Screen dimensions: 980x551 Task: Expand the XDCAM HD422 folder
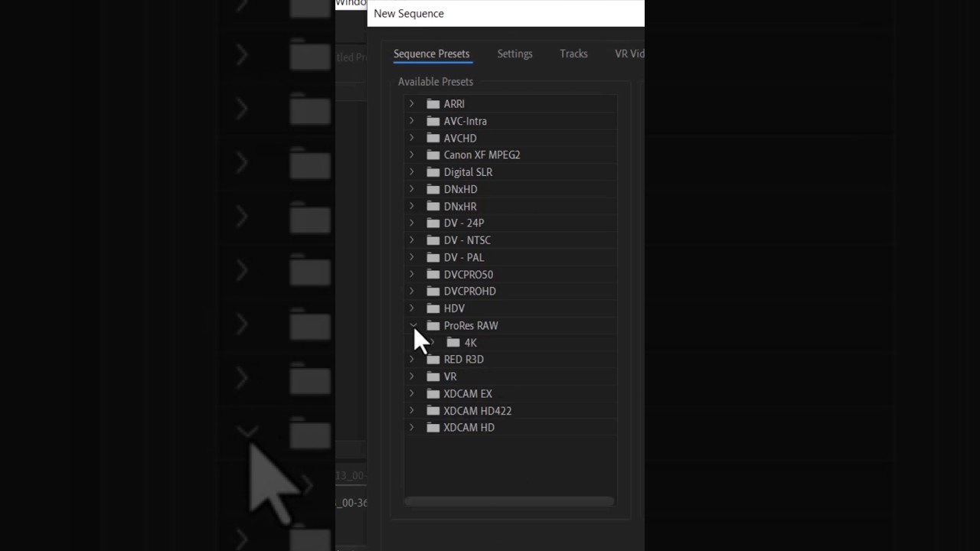(x=411, y=410)
